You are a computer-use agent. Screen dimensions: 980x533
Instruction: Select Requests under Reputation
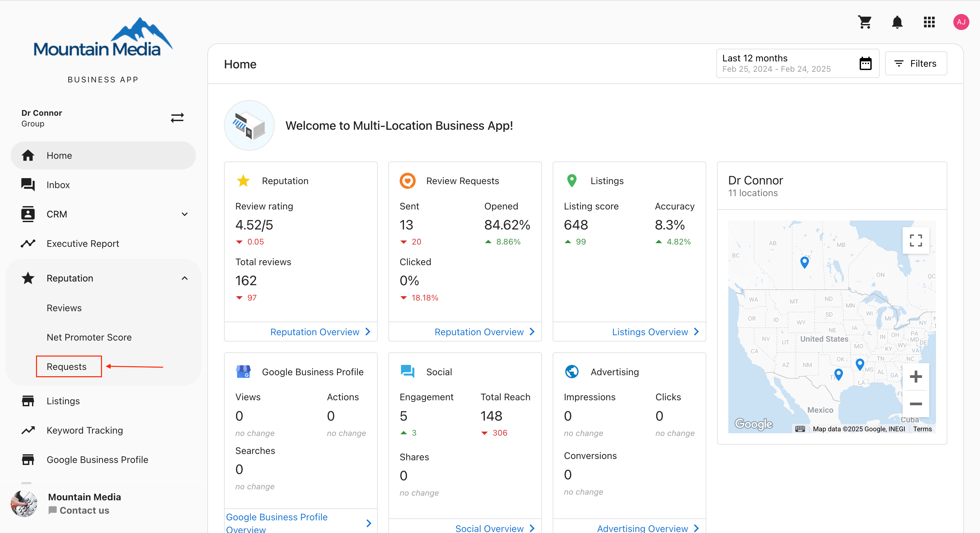[67, 367]
